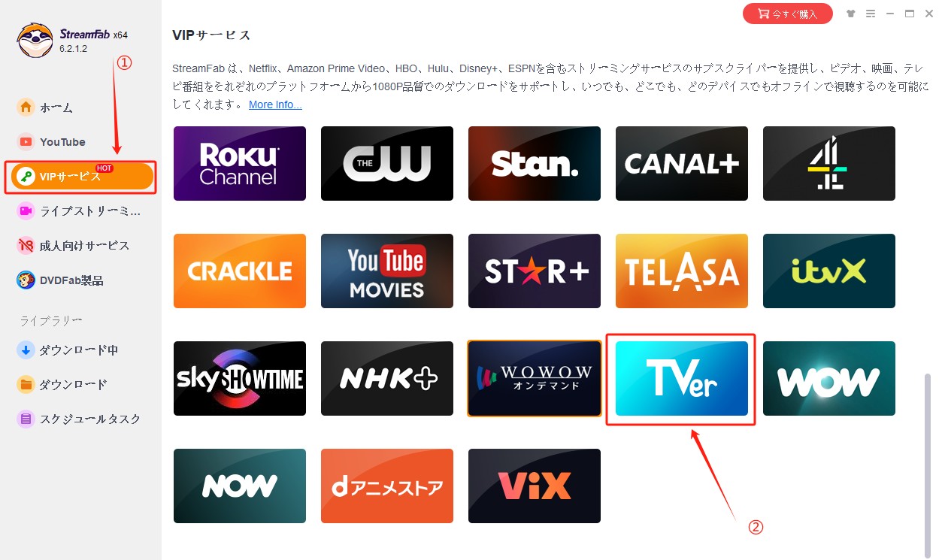This screenshot has height=560, width=942.
Task: Select the SkyShowtime tile
Action: [240, 379]
